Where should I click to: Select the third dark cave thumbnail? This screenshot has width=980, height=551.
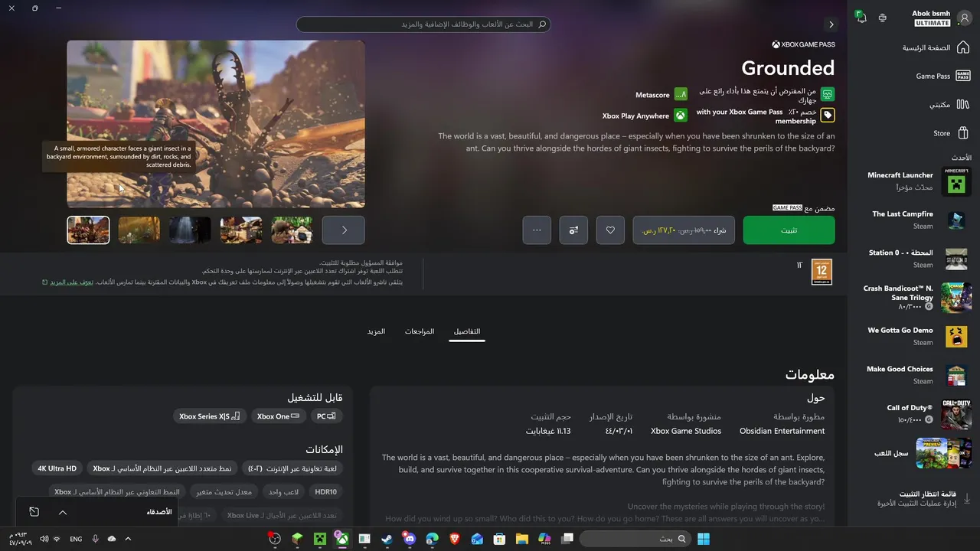click(190, 230)
